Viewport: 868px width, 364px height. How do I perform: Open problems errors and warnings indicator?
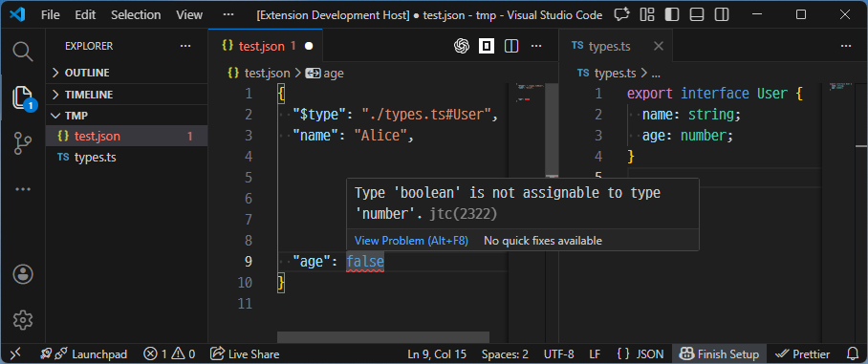(x=169, y=354)
